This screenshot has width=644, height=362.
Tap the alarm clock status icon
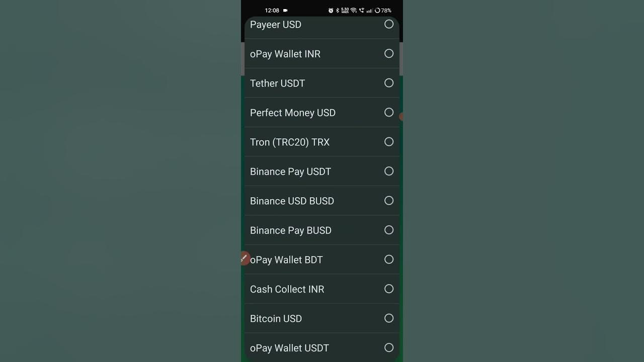pos(331,11)
